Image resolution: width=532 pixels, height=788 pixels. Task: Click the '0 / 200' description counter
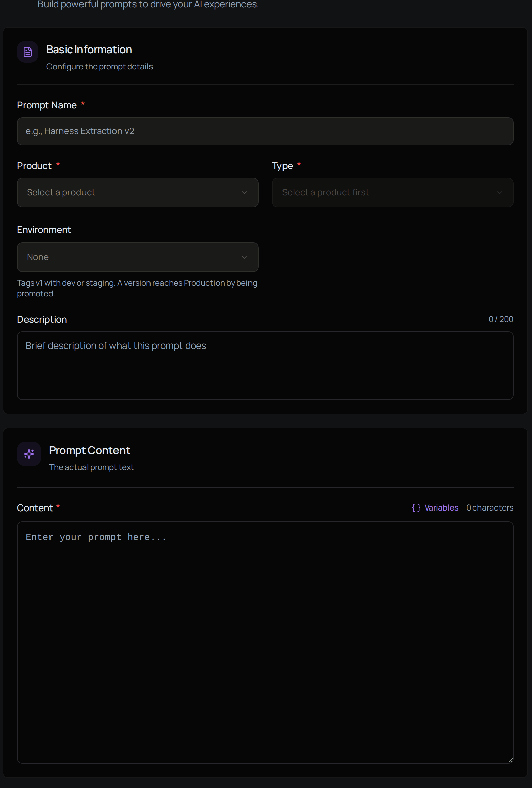click(501, 319)
